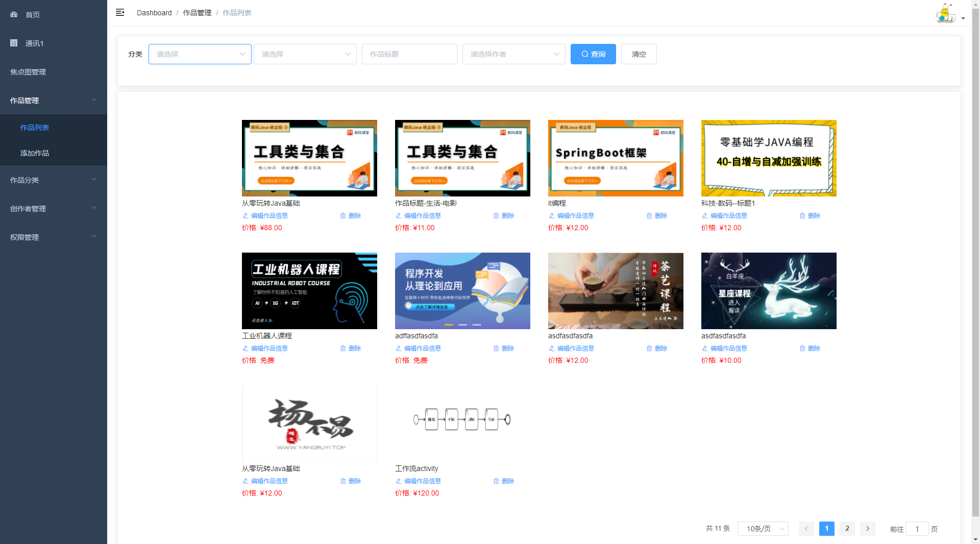Click the title 工作流activity
The height and width of the screenshot is (544, 980).
coord(416,468)
